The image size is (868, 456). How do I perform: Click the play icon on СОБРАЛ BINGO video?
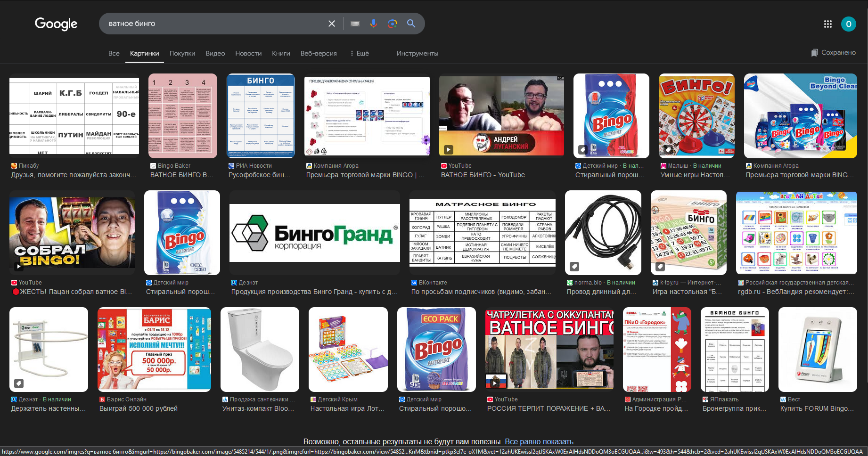click(x=18, y=266)
